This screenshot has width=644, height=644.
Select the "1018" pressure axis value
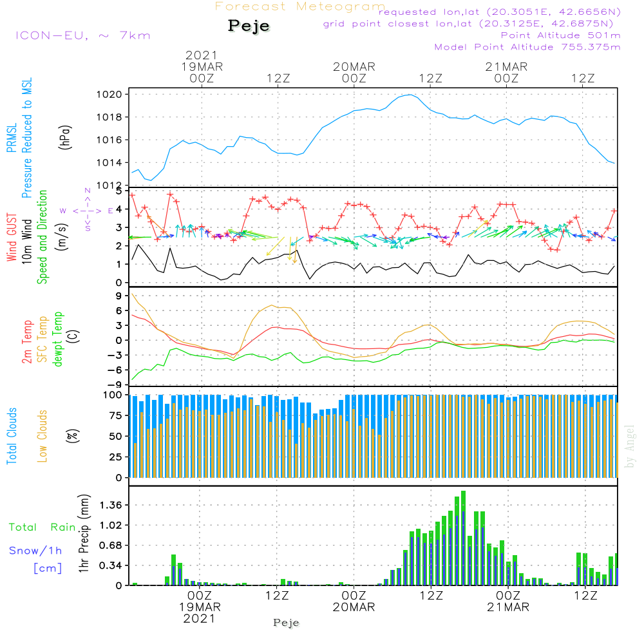click(x=109, y=117)
